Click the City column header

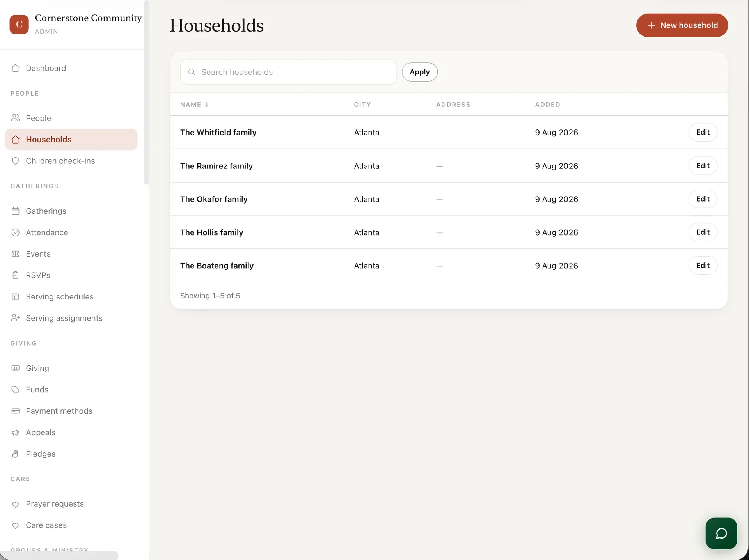[362, 105]
